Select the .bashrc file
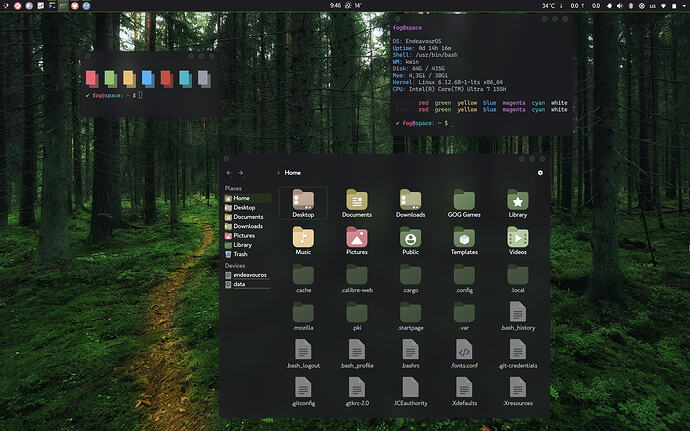The image size is (690, 431). (410, 354)
